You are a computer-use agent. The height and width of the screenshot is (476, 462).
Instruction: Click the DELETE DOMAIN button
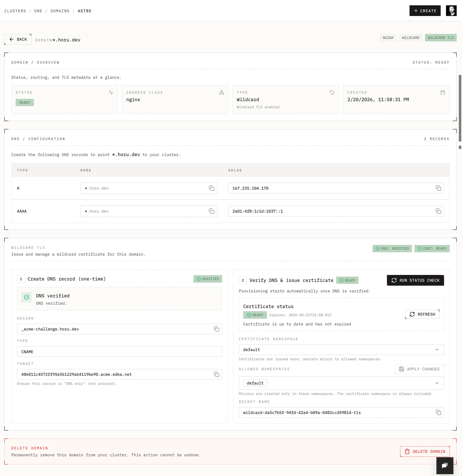(x=425, y=451)
